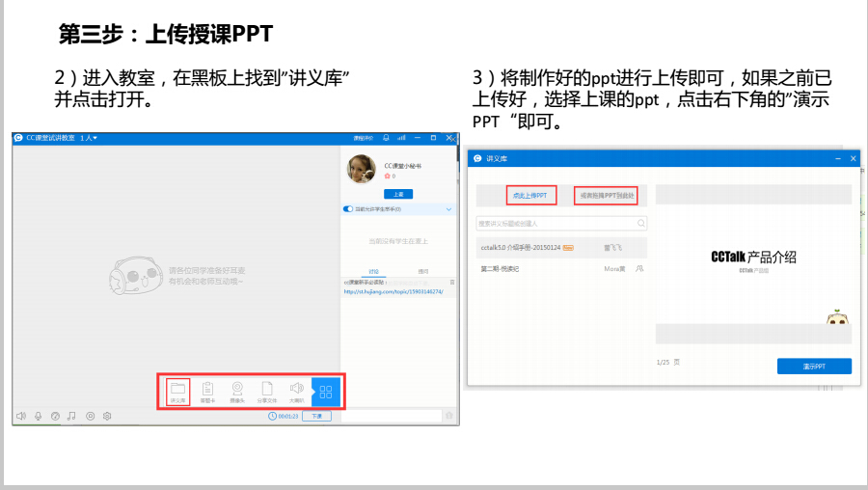Switch to the 讨论 tab
This screenshot has width=868, height=490.
point(374,271)
